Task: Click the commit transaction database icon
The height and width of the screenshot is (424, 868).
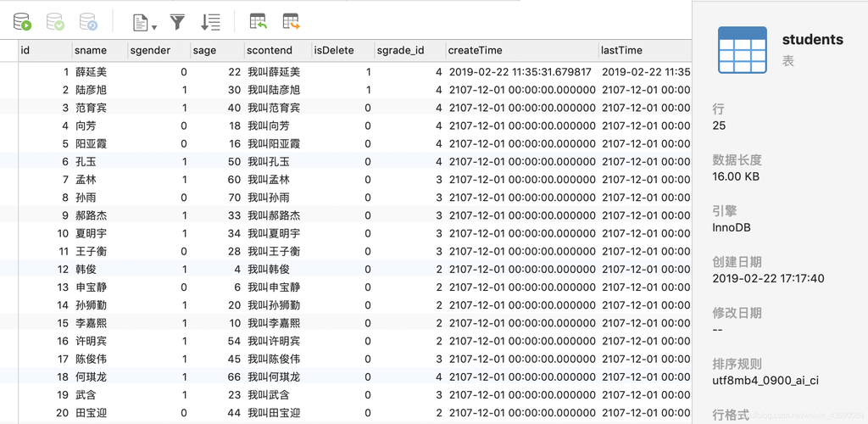Action: tap(55, 22)
